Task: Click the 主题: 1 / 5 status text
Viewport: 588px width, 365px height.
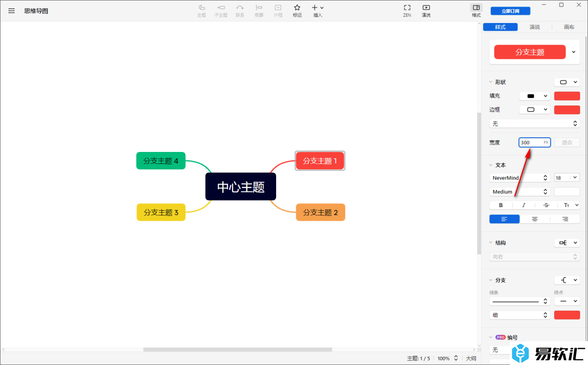Action: (418, 358)
